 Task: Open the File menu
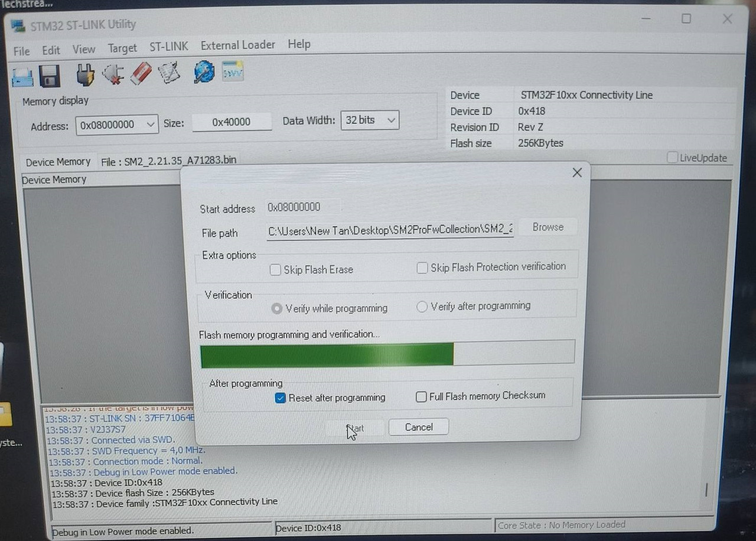(21, 51)
